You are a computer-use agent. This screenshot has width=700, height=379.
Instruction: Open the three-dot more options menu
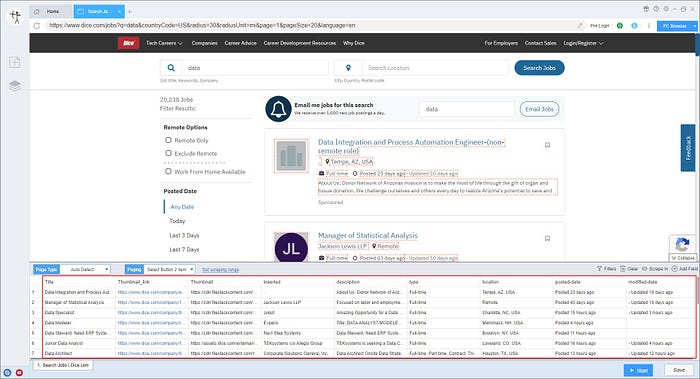649,25
